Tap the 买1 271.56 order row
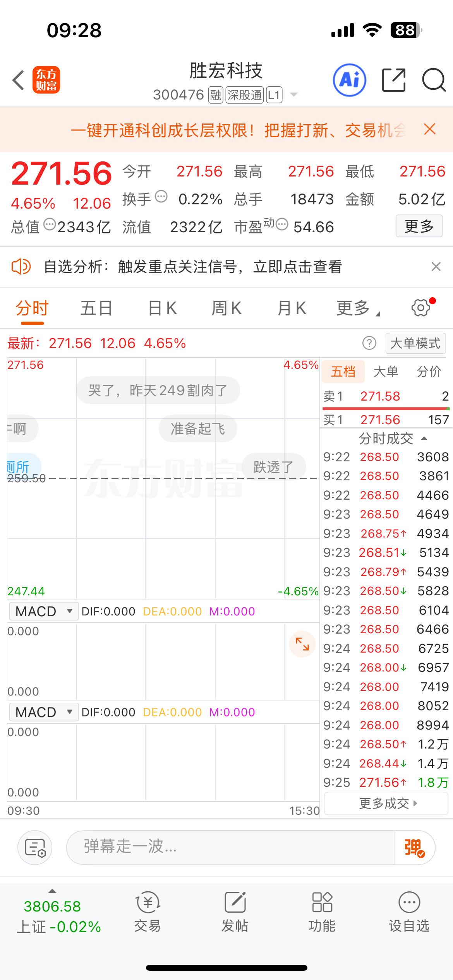 point(386,420)
